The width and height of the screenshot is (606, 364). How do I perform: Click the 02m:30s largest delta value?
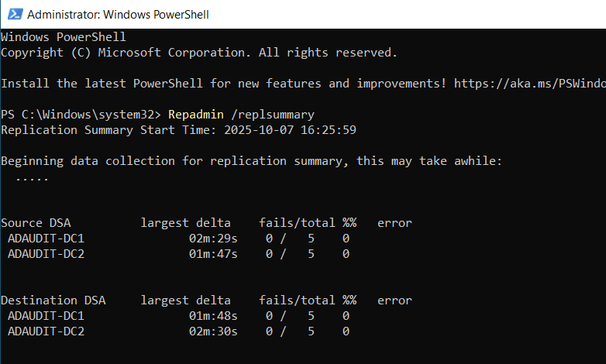pyautogui.click(x=212, y=331)
